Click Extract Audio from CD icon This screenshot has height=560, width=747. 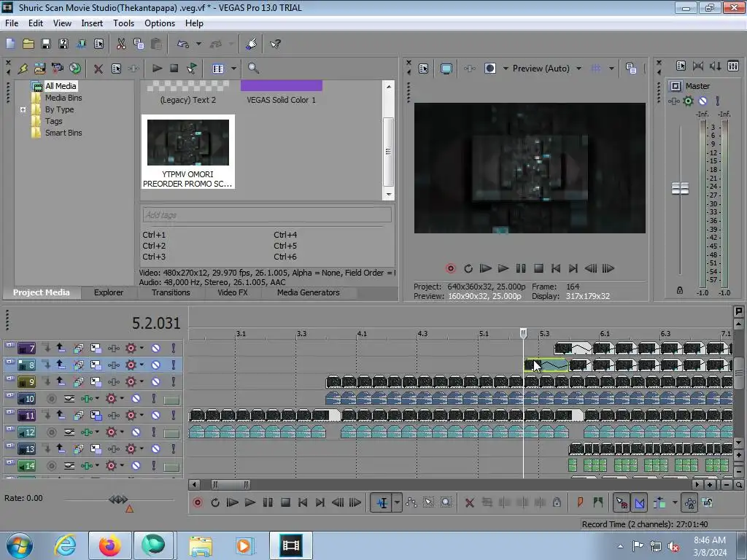[x=75, y=69]
